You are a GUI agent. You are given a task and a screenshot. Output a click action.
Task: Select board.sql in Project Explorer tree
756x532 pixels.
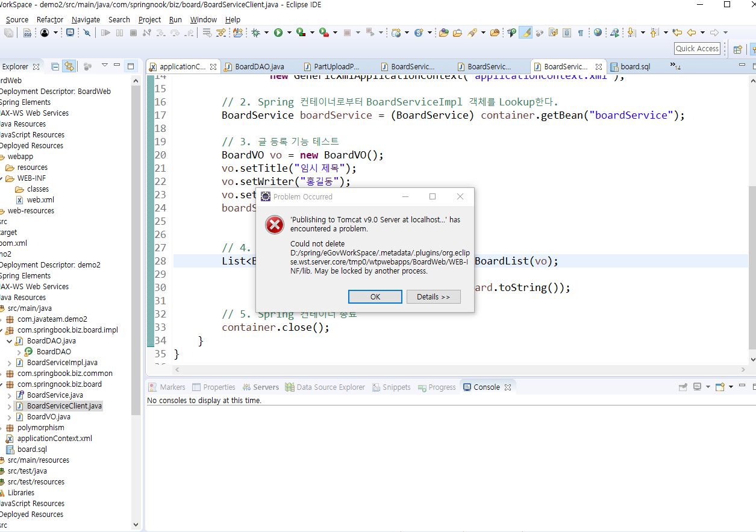click(31, 449)
